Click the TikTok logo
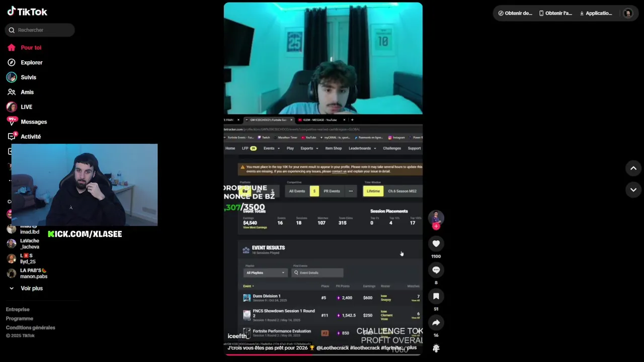The width and height of the screenshot is (644, 362). click(27, 12)
